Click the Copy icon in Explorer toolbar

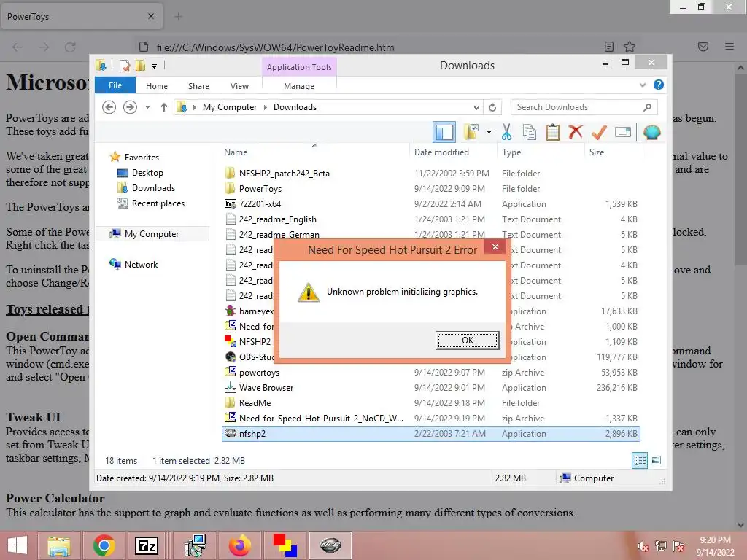(530, 132)
